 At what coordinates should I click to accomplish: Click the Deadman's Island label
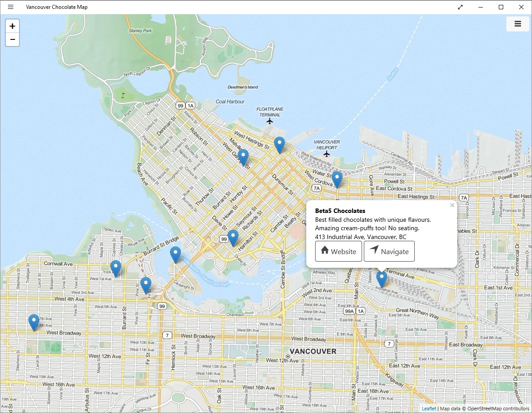click(243, 87)
